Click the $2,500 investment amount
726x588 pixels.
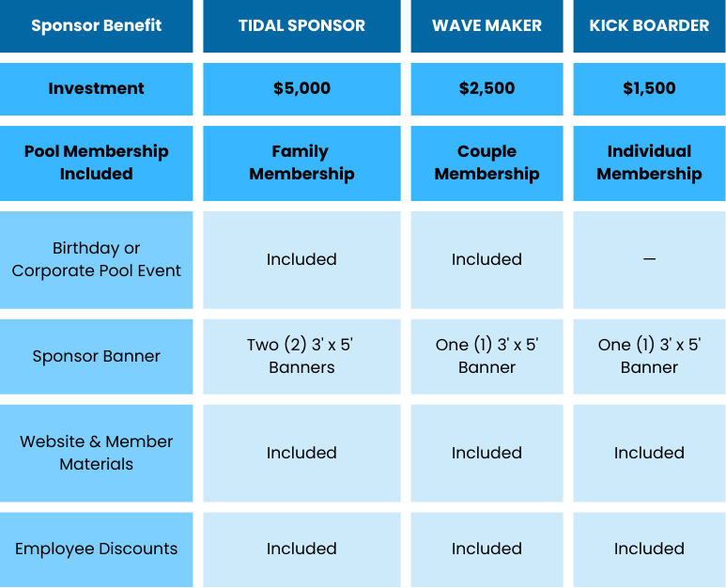[487, 88]
